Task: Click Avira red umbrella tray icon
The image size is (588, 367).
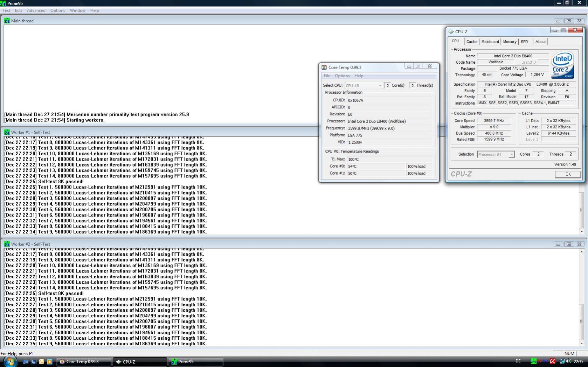Action: [552, 361]
